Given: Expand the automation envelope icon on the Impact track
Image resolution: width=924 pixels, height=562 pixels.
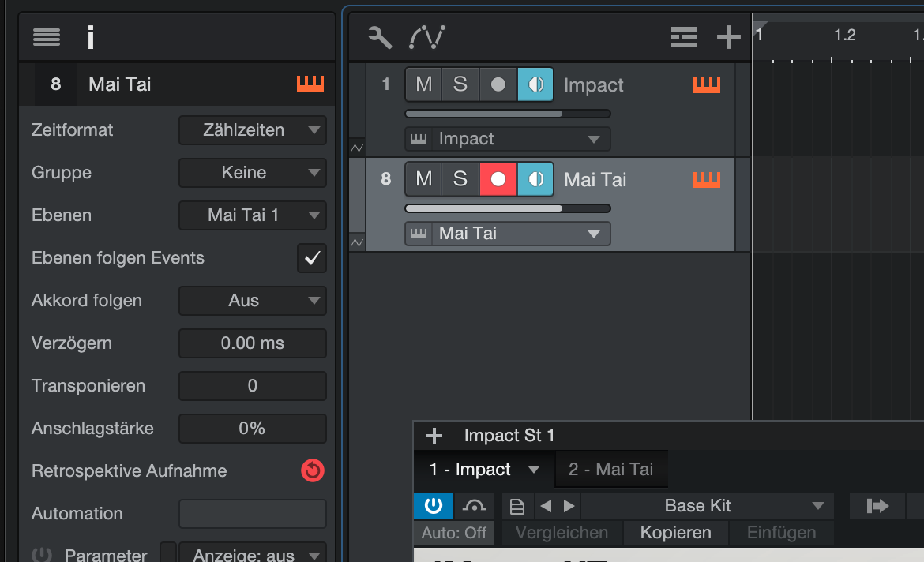Looking at the screenshot, I should tap(357, 148).
